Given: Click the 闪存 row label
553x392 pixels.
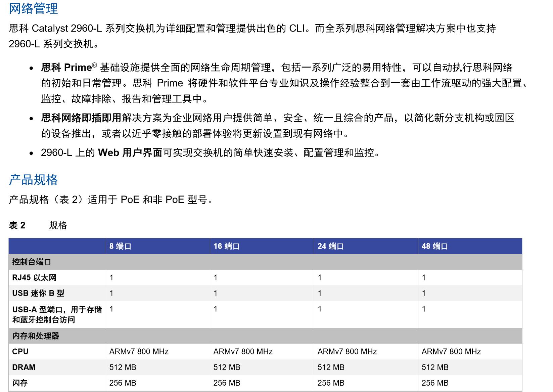Looking at the screenshot, I should [20, 383].
